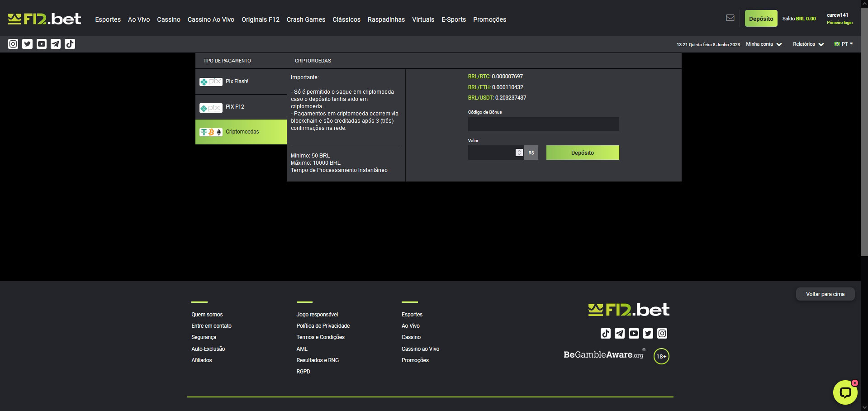Open Política de Privacidade footer link

[323, 326]
